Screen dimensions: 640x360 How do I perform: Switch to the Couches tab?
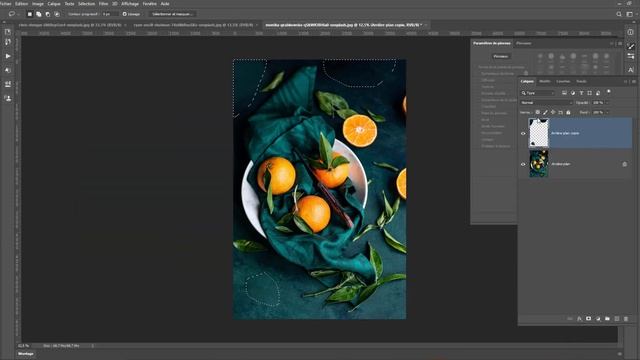click(x=563, y=81)
